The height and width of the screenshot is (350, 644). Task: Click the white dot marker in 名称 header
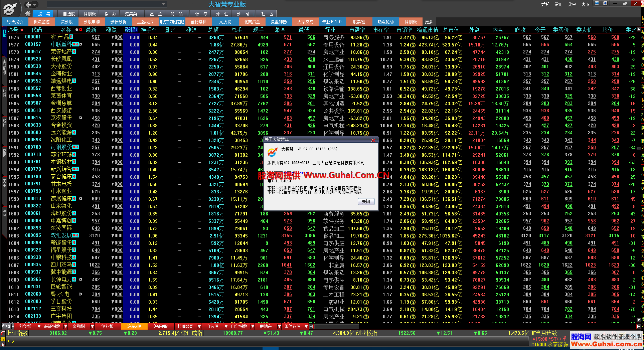pyautogui.click(x=77, y=30)
